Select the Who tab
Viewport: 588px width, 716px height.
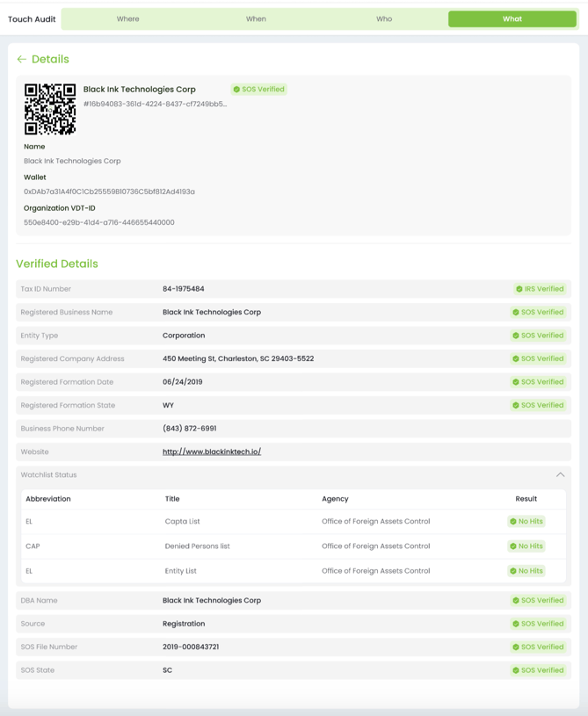[384, 18]
